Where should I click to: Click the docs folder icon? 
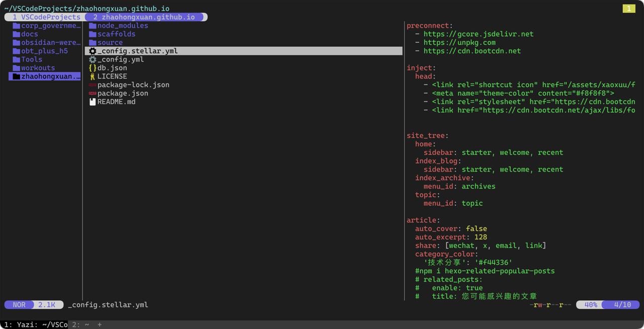pyautogui.click(x=16, y=34)
